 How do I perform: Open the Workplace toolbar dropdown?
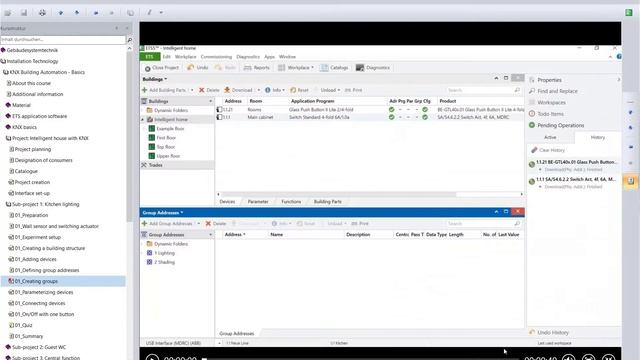(x=296, y=68)
